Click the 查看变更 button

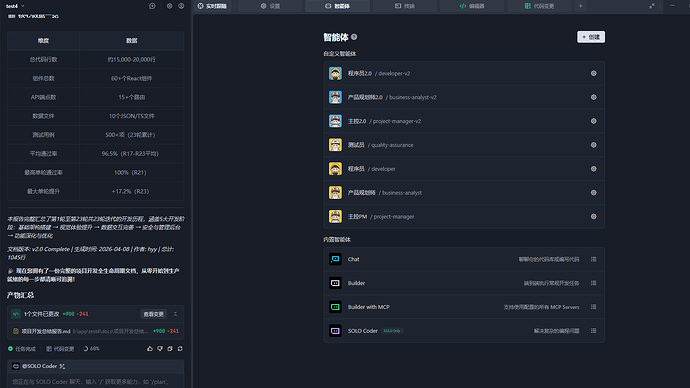(154, 314)
